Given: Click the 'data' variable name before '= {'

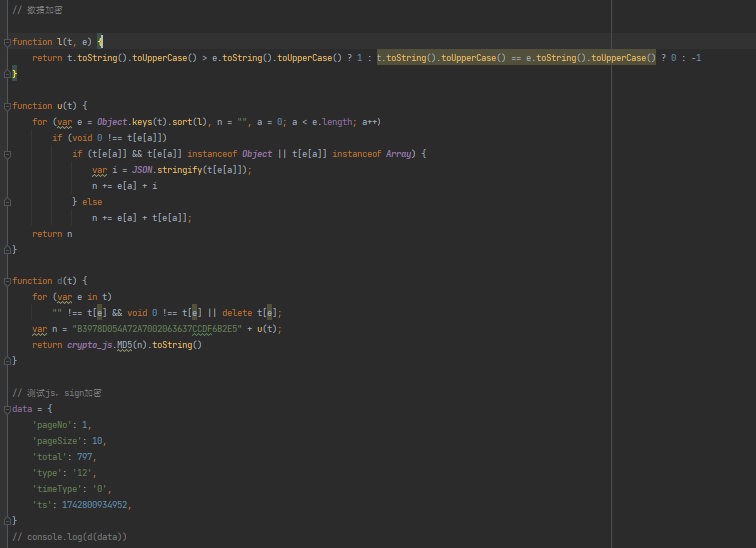Looking at the screenshot, I should coord(22,409).
